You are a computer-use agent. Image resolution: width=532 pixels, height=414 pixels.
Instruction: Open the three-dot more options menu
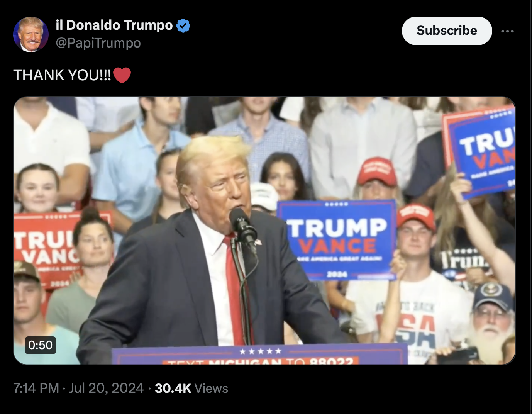507,31
